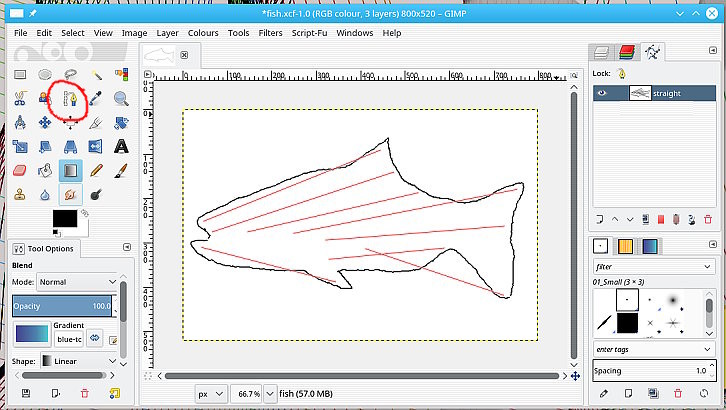Screen dimensions: 726x410
Task: Open the 66.7% zoom dropdown
Action: click(x=270, y=394)
